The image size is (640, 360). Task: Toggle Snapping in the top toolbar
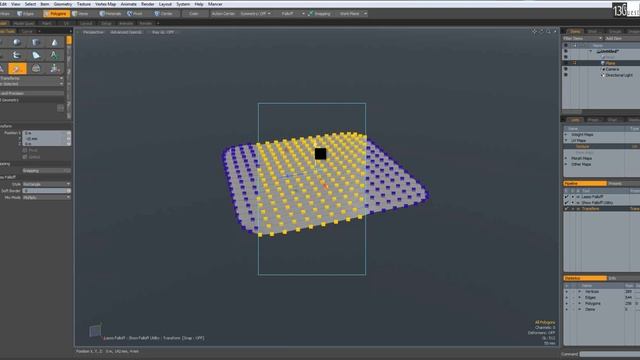[x=319, y=13]
